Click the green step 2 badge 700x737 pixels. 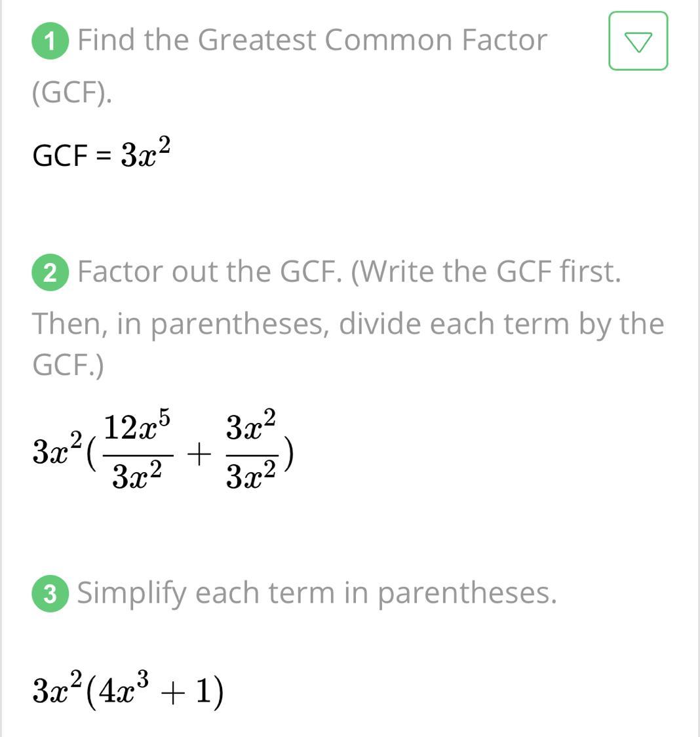point(50,273)
